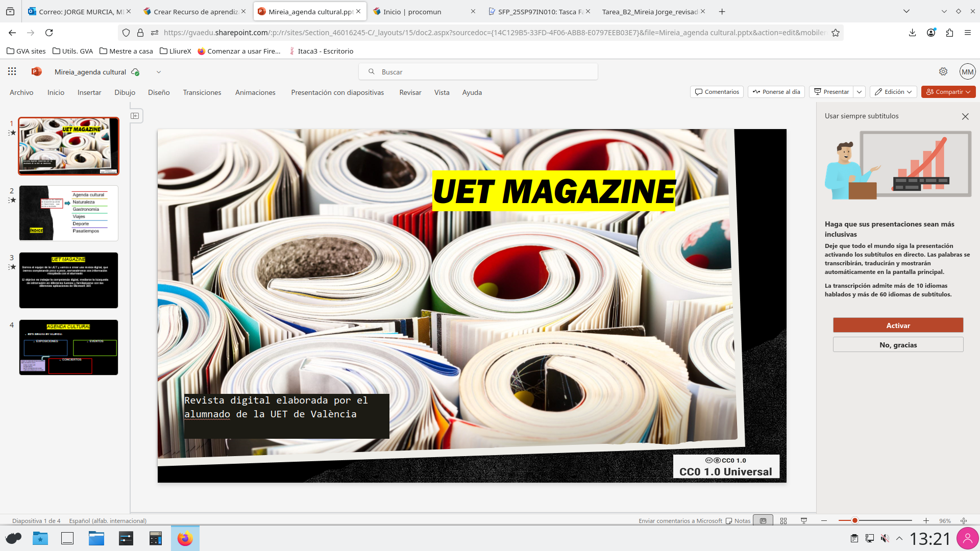Switch to slide sorter view
Image resolution: width=980 pixels, height=551 pixels.
tap(783, 520)
